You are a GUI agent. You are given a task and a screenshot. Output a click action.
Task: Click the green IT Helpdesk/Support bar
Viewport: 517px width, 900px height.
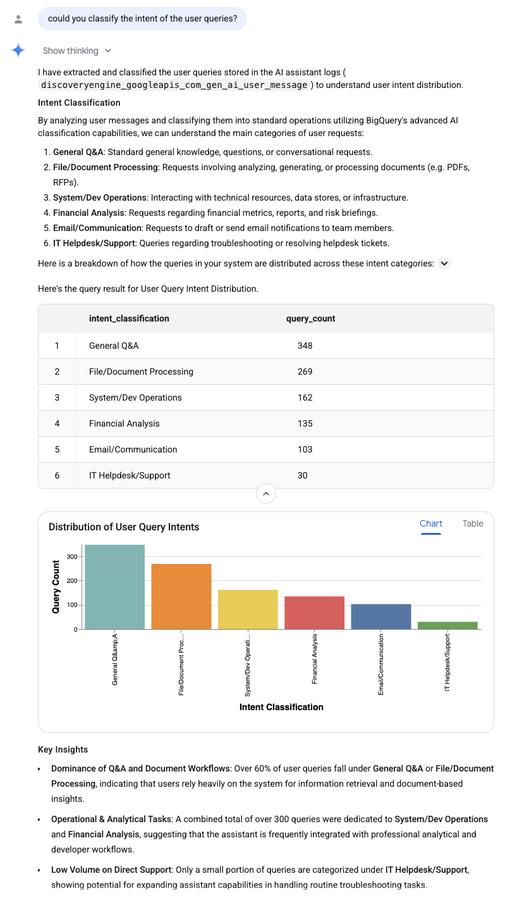coord(448,626)
